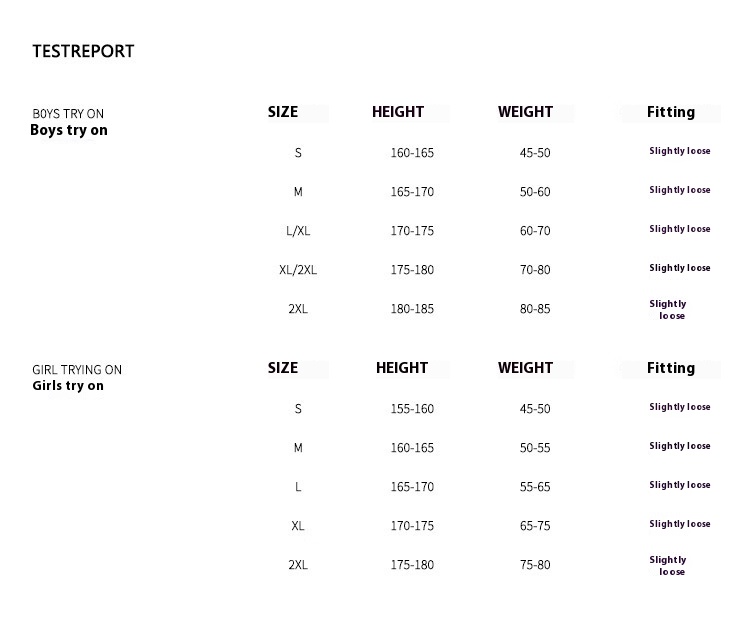Click the SIZE header in boys table
Image resolution: width=750 pixels, height=639 pixels.
click(x=283, y=112)
